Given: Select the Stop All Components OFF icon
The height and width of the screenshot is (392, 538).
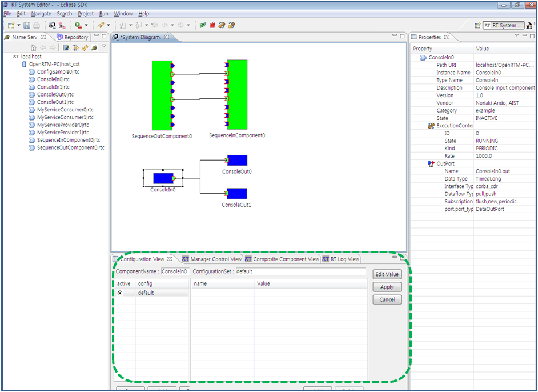Looking at the screenshot, I should click(61, 25).
